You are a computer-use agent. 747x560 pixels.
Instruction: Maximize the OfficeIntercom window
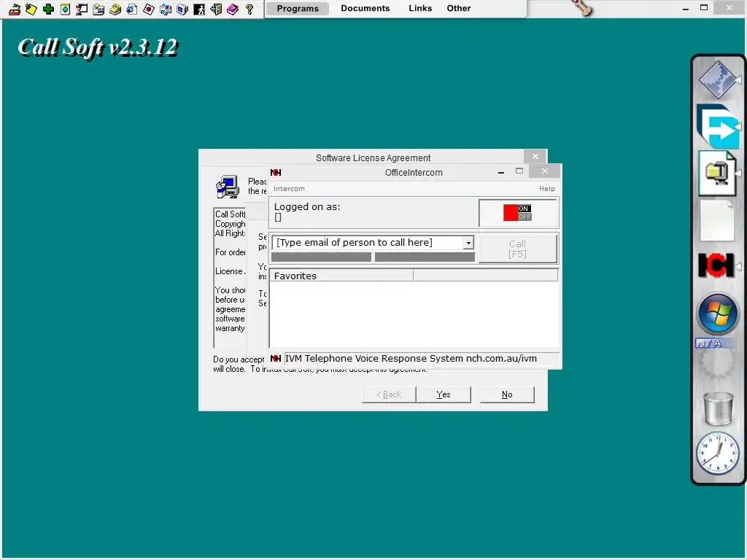point(519,171)
